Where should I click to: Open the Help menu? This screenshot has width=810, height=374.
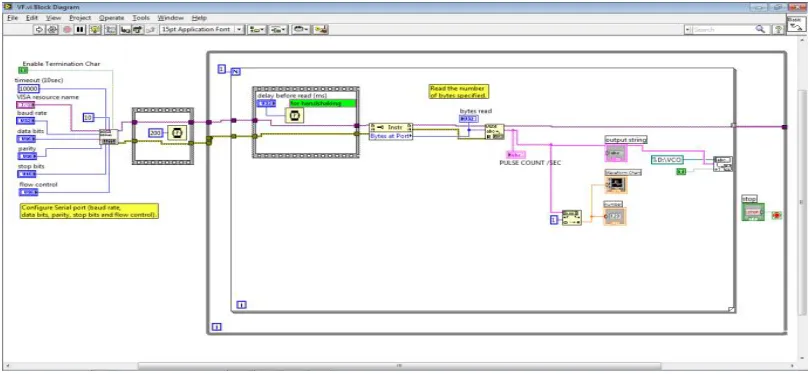[x=199, y=18]
